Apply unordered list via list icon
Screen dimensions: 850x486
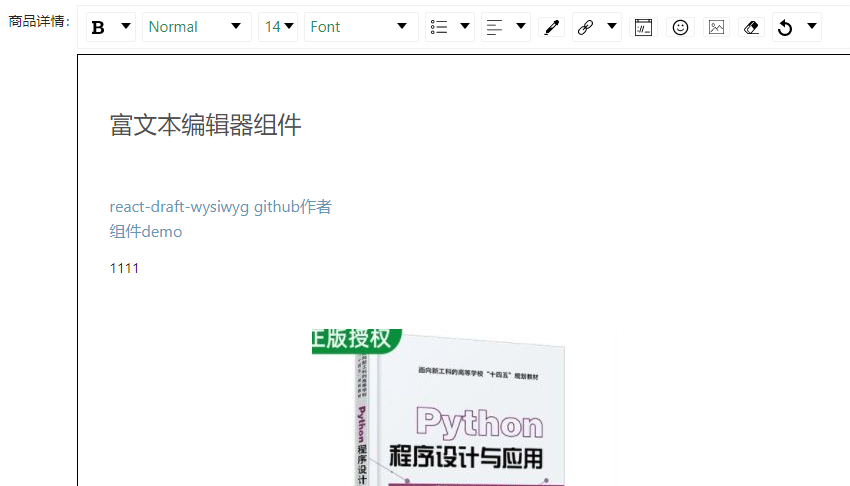click(439, 27)
